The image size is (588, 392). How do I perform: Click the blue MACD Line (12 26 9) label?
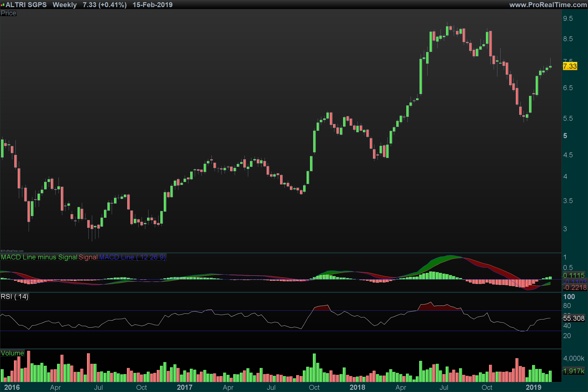[x=133, y=257]
